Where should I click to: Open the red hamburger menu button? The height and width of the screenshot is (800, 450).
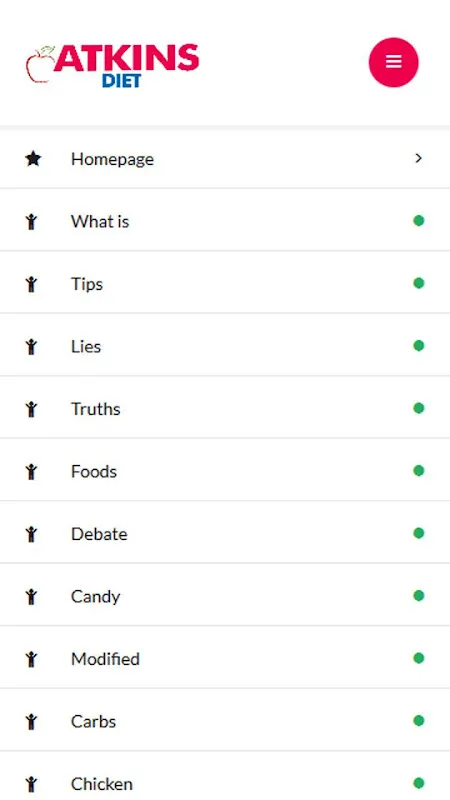coord(393,62)
